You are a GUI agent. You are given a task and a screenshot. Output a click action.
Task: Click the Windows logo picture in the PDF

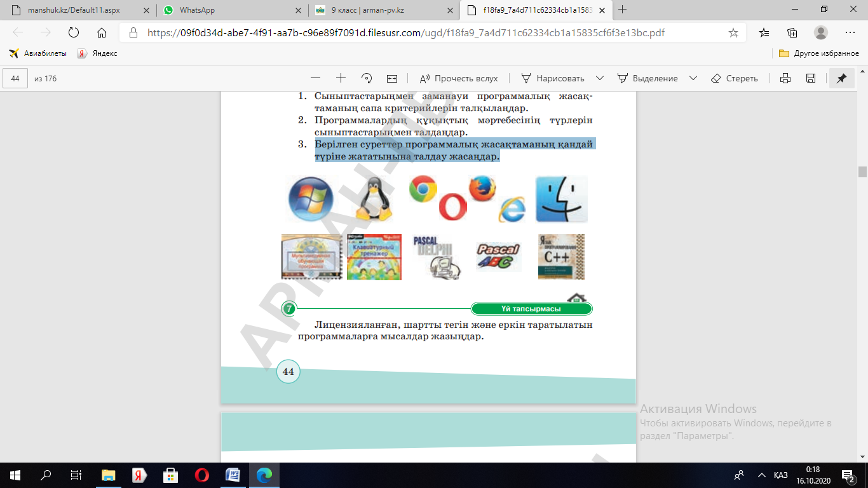[310, 198]
